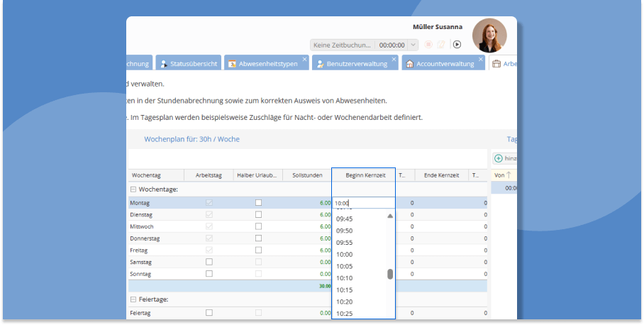Image resolution: width=644 pixels, height=325 pixels.
Task: Open Müller Susanna profile picture
Action: (489, 35)
